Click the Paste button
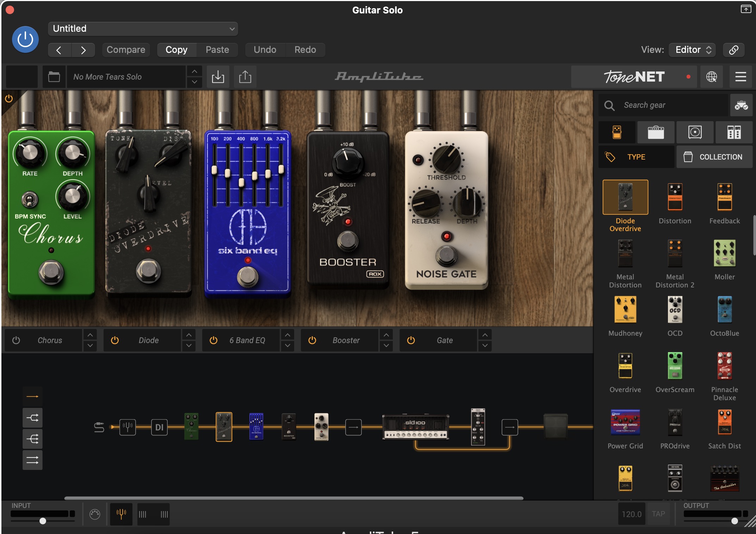Screen dimensions: 756x534 tap(217, 50)
